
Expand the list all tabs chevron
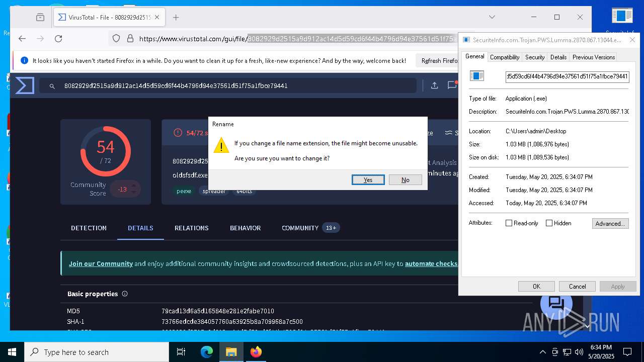[x=492, y=17]
